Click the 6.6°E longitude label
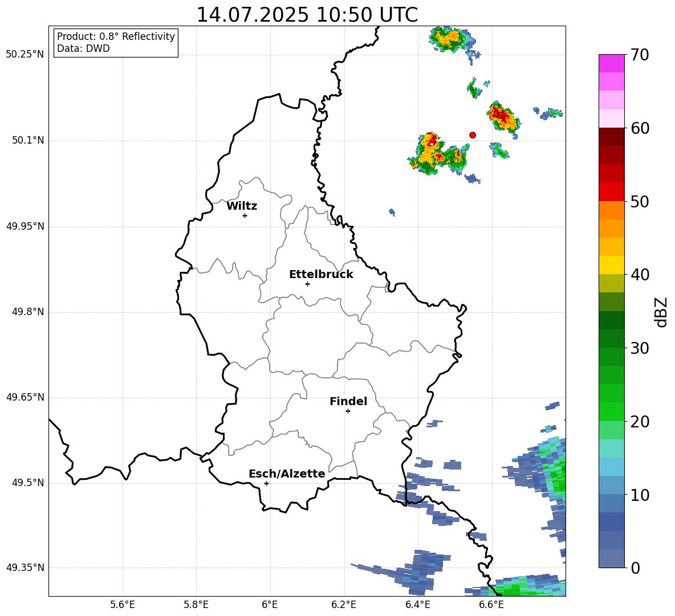 click(491, 605)
